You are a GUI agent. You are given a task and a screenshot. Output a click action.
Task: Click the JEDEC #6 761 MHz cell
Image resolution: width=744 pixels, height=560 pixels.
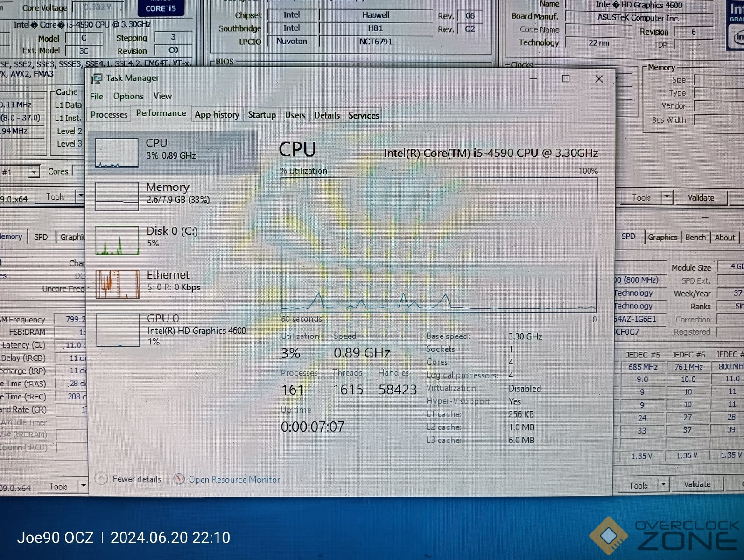coord(688,367)
